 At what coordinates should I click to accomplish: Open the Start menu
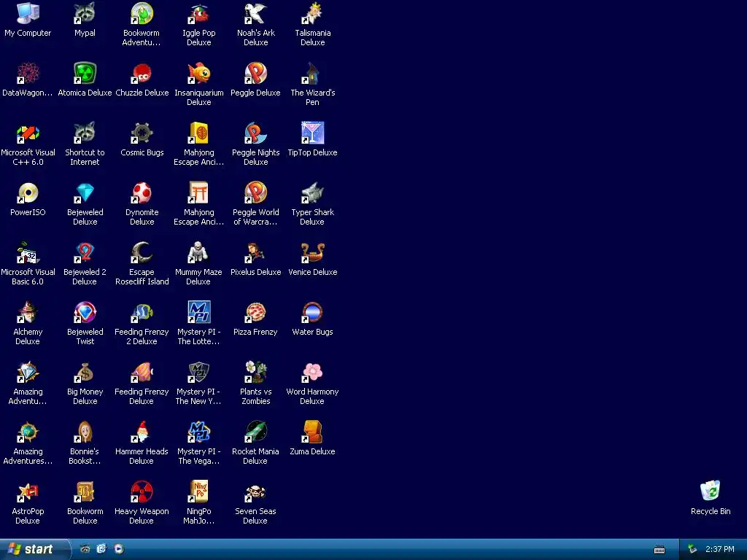[35, 549]
